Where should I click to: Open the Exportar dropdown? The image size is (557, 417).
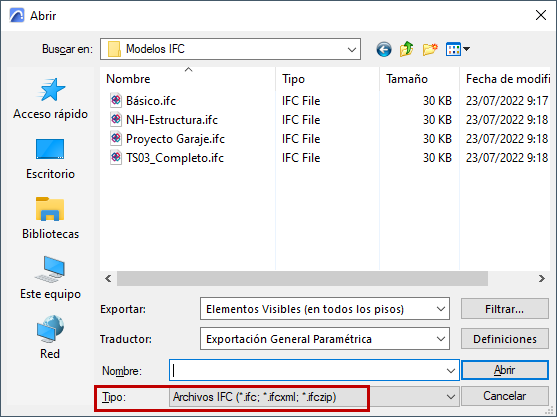[441, 309]
